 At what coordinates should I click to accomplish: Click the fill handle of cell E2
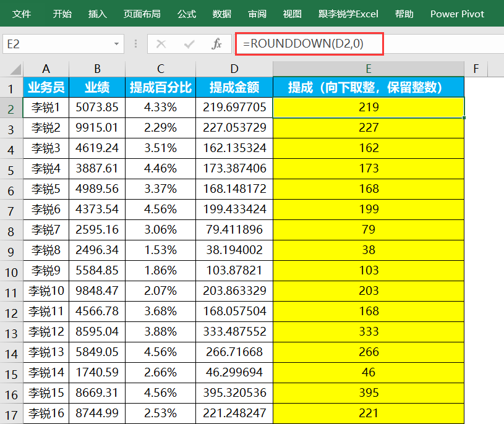tap(464, 117)
